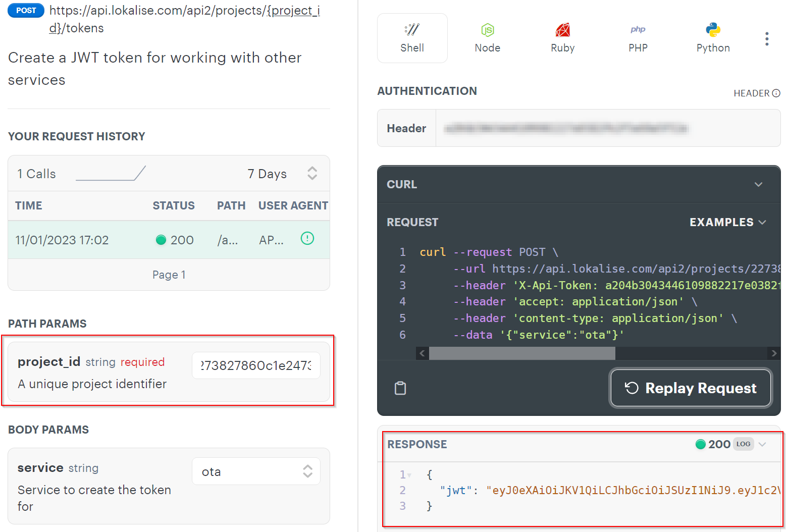Expand the response status chevron
The image size is (787, 532).
coord(762,444)
